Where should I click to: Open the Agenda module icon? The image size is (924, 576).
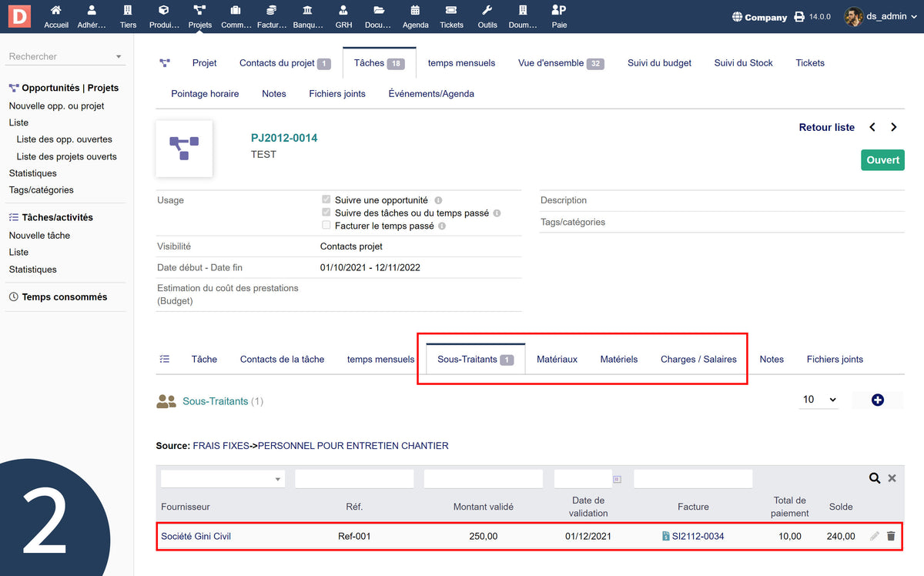pyautogui.click(x=415, y=12)
